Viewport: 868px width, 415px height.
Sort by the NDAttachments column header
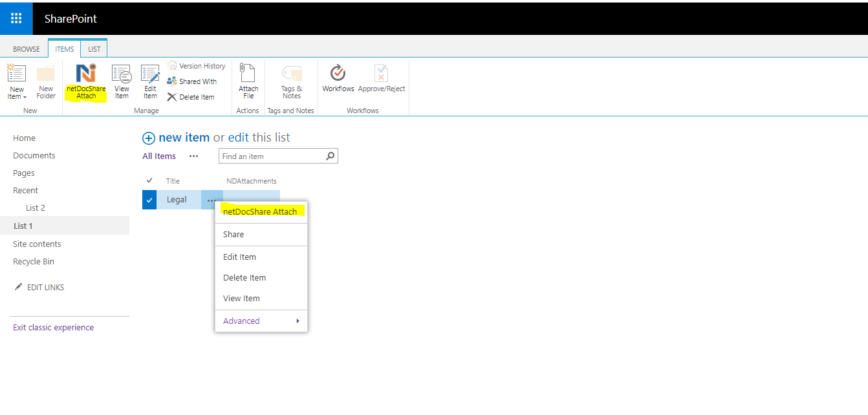[x=252, y=181]
